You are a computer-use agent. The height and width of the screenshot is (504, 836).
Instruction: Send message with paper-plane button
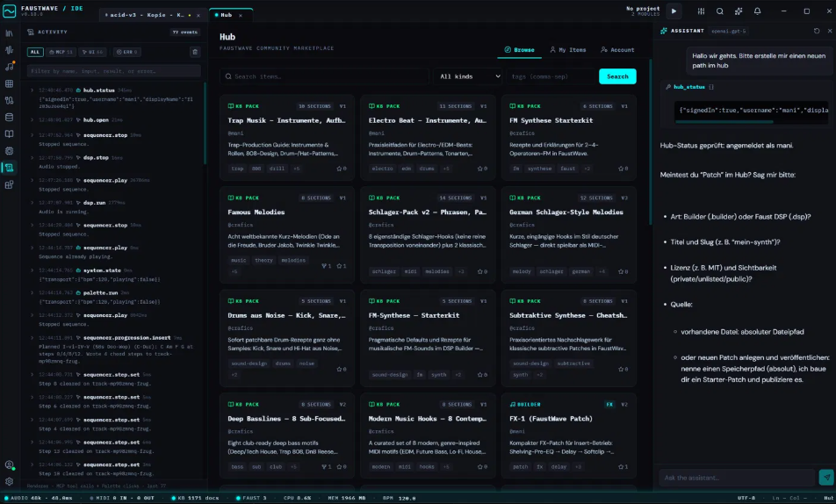tap(825, 478)
